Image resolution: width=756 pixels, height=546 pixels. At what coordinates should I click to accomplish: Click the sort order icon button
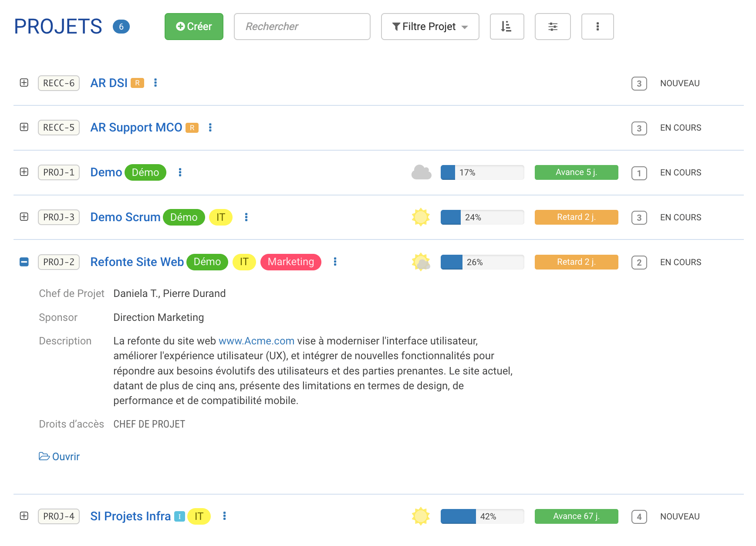click(506, 27)
